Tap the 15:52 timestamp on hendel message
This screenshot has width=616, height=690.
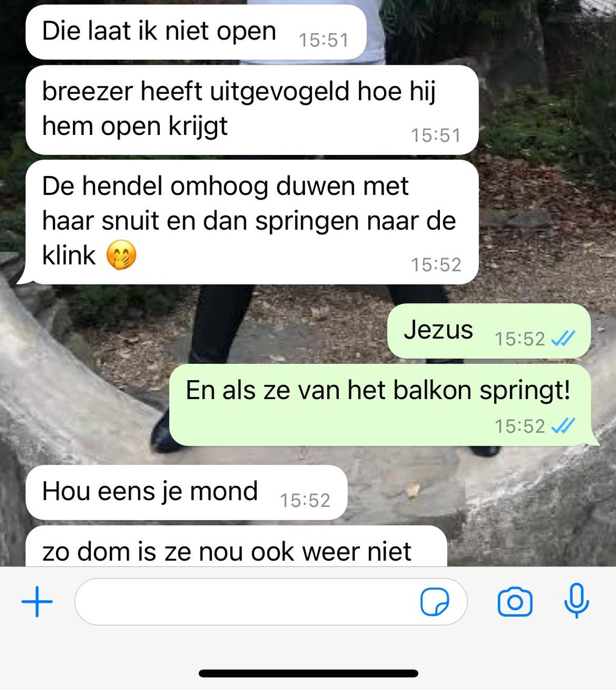pos(436,265)
